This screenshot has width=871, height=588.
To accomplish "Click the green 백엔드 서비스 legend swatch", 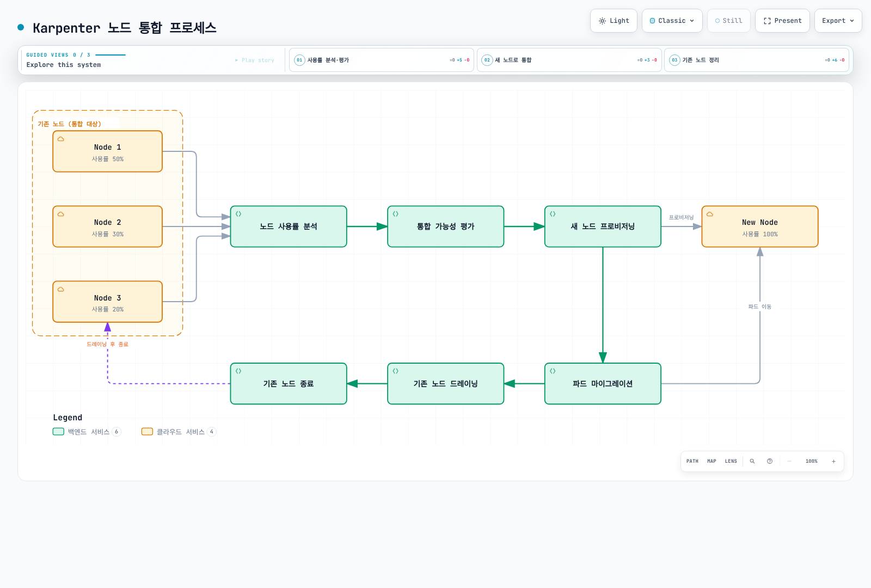I will click(58, 432).
